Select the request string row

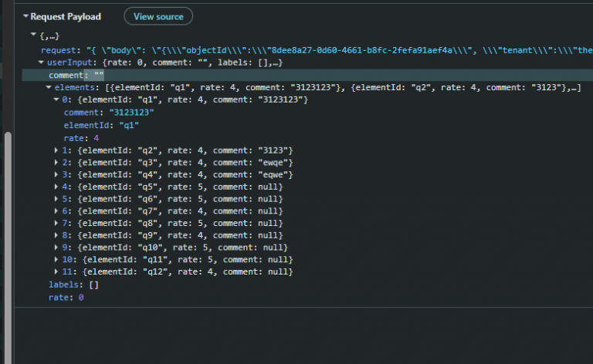(x=317, y=50)
